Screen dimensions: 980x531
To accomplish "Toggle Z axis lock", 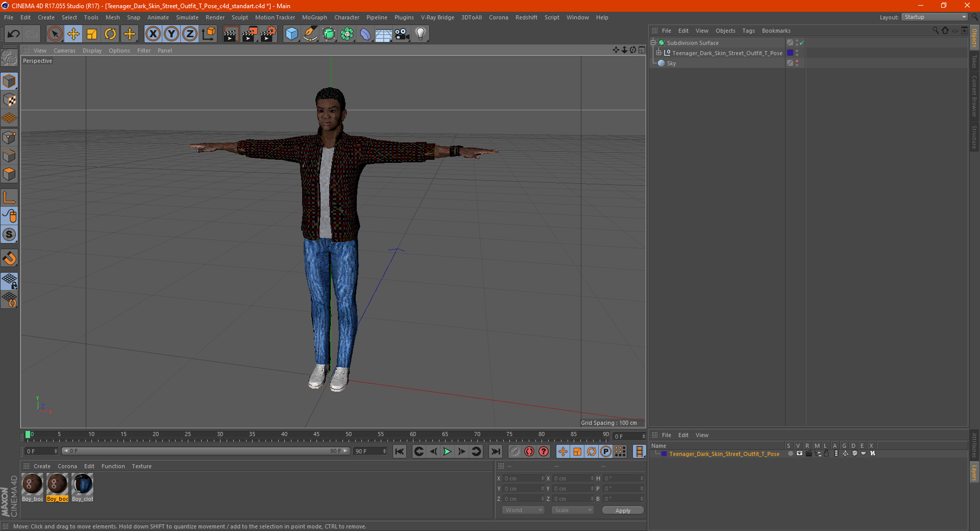I will [190, 34].
